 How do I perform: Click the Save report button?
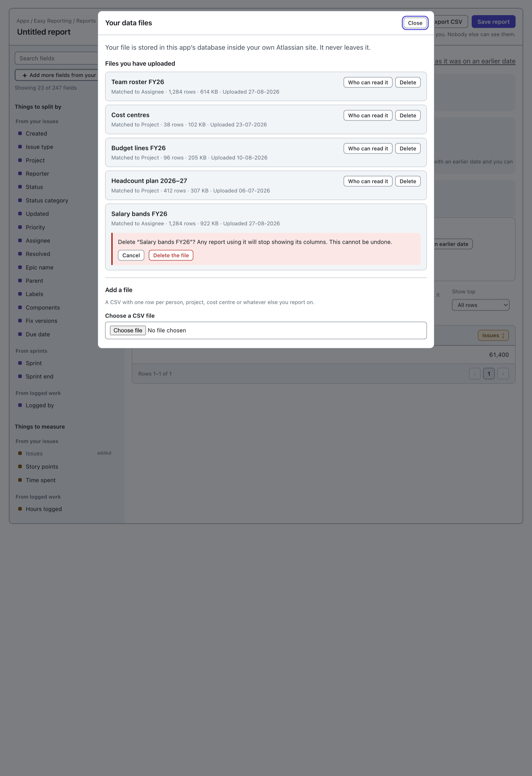493,22
